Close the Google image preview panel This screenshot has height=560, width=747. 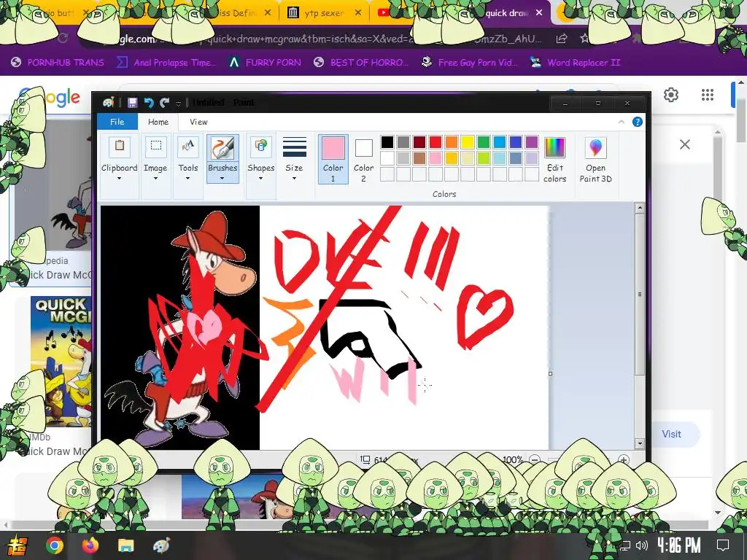pos(684,144)
